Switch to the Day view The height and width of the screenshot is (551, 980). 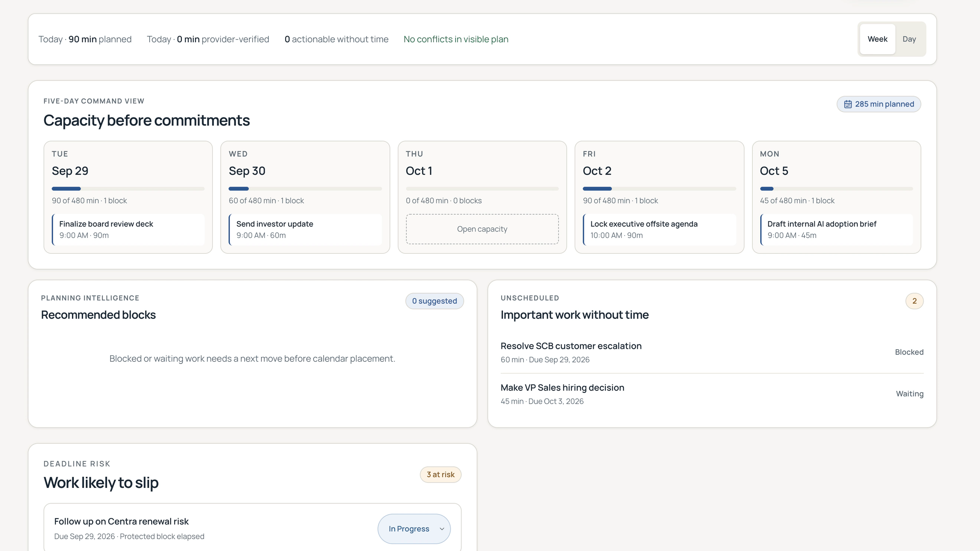tap(909, 39)
